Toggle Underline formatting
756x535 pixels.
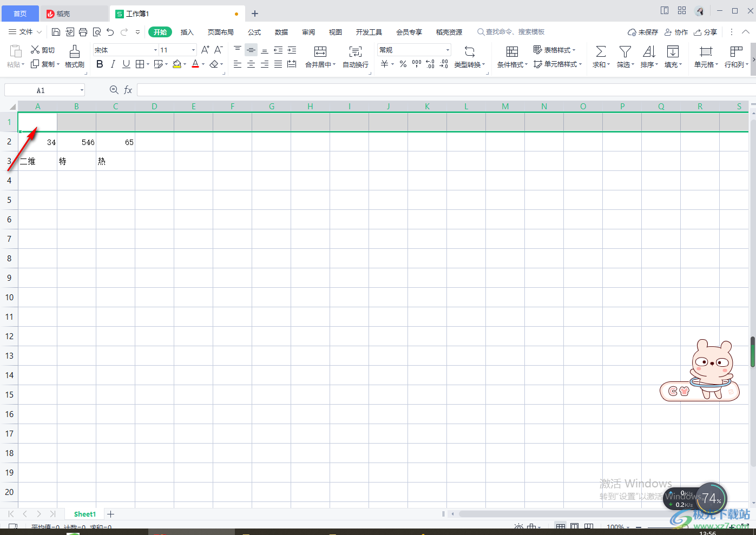pos(126,64)
